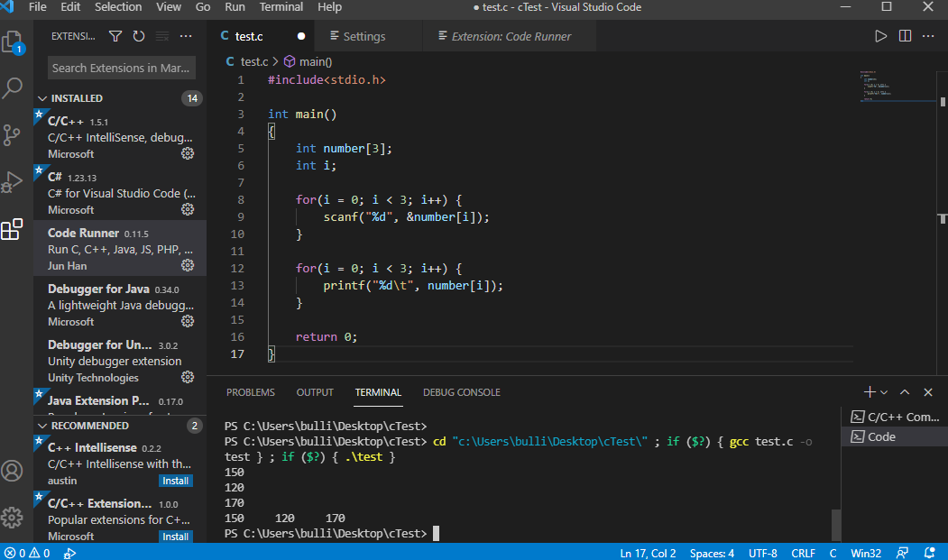Open the Accounts menu icon
The height and width of the screenshot is (560, 948).
[12, 471]
